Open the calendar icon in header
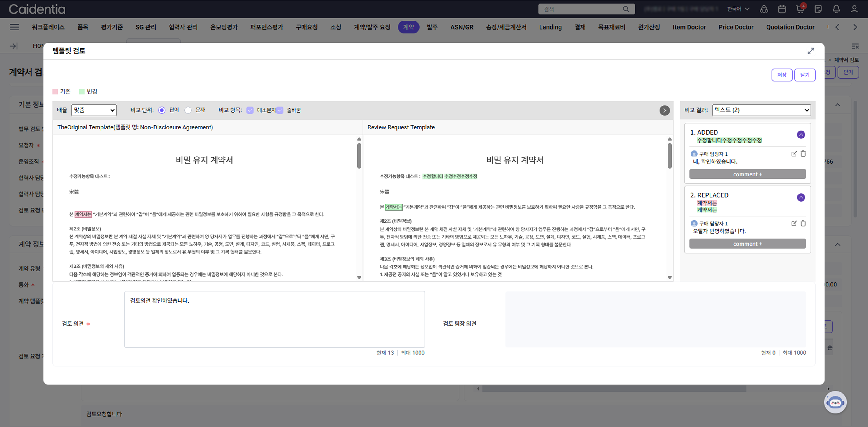Viewport: 868px width, 427px height. tap(782, 9)
